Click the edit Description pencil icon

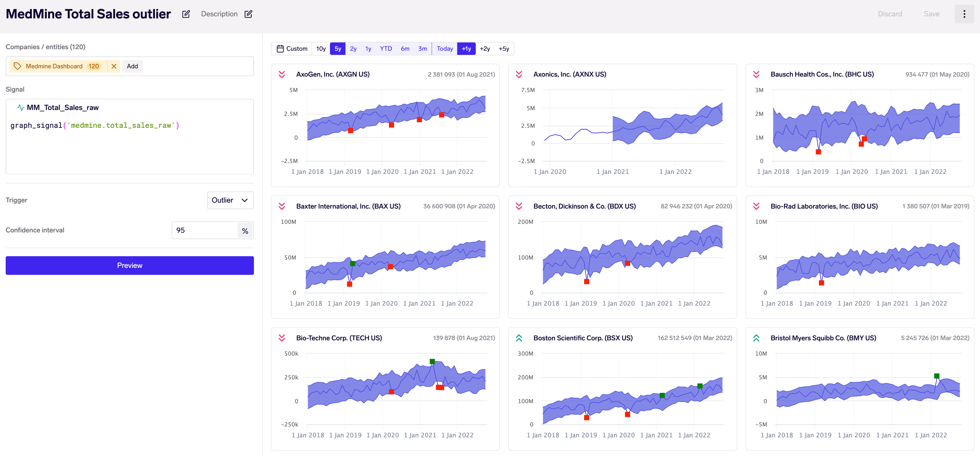248,14
